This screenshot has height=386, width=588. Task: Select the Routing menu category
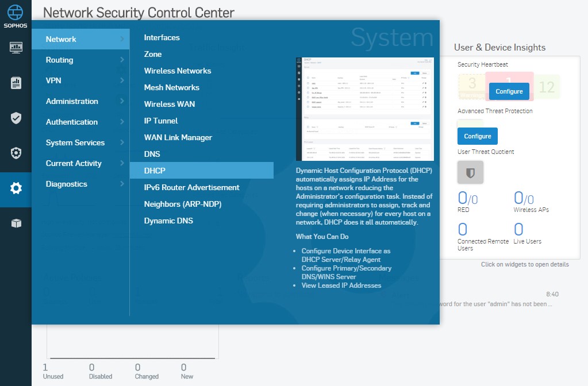80,60
